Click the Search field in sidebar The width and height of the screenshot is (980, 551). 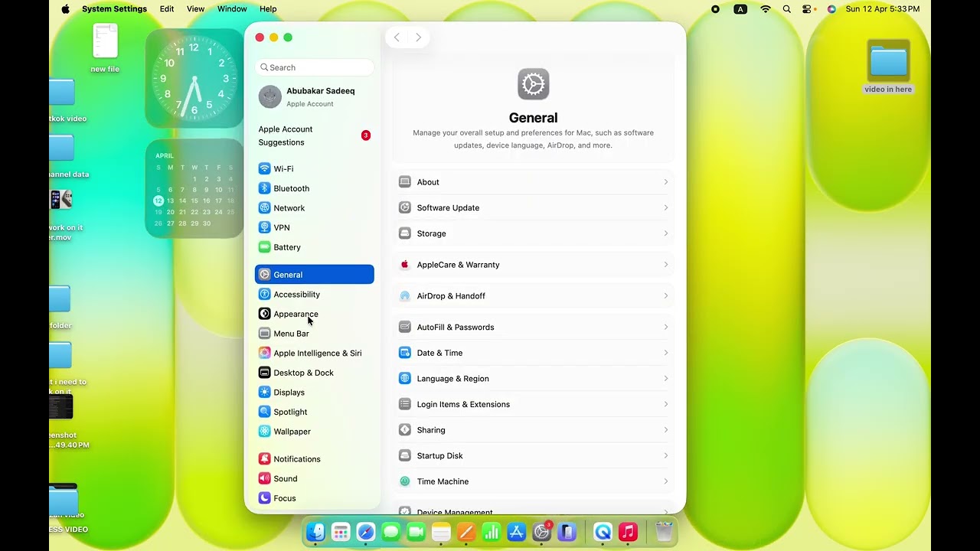coord(314,67)
